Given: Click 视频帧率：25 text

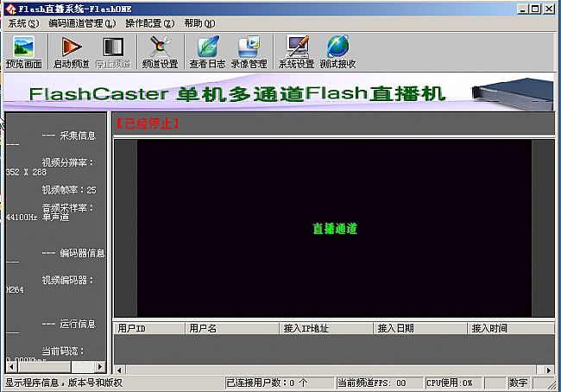Looking at the screenshot, I should pos(69,190).
